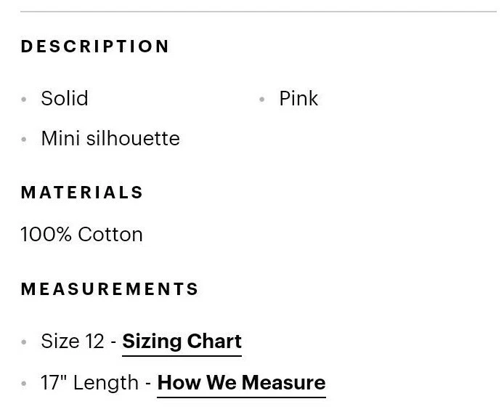
Task: Click the bullet point beside Solid
Action: 25,100
